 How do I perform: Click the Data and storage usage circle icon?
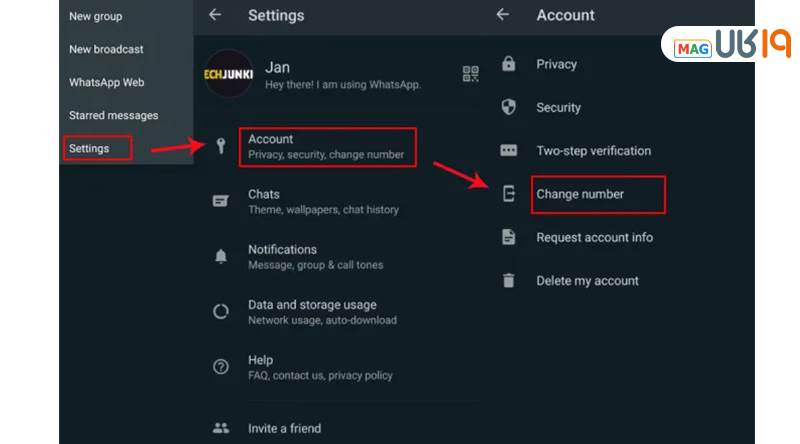[221, 312]
